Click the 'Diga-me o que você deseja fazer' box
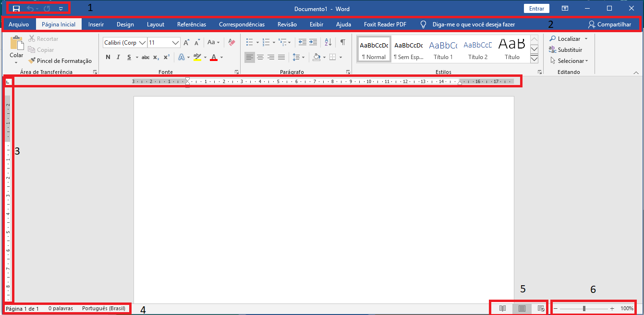This screenshot has width=644, height=315. (473, 24)
